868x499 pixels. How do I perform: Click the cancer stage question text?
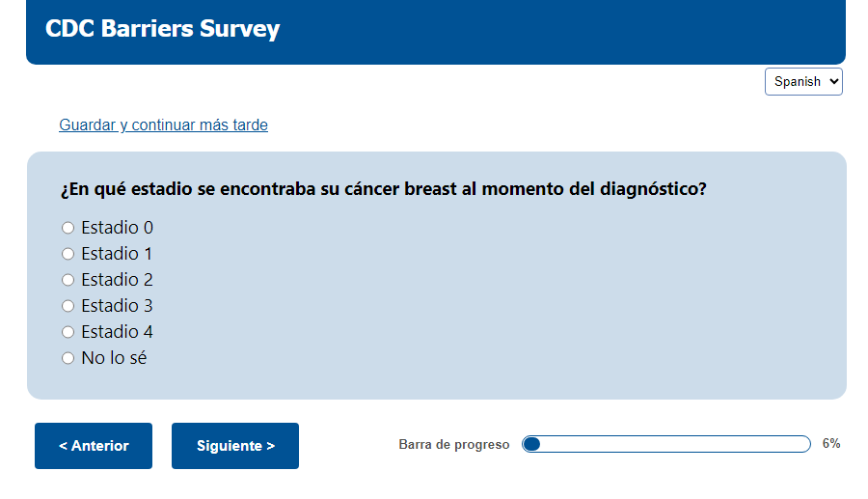pyautogui.click(x=384, y=189)
